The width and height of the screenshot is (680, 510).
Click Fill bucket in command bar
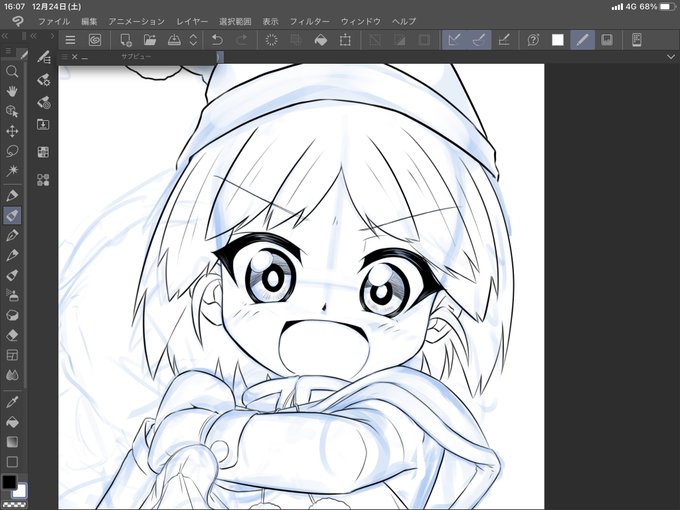click(320, 40)
